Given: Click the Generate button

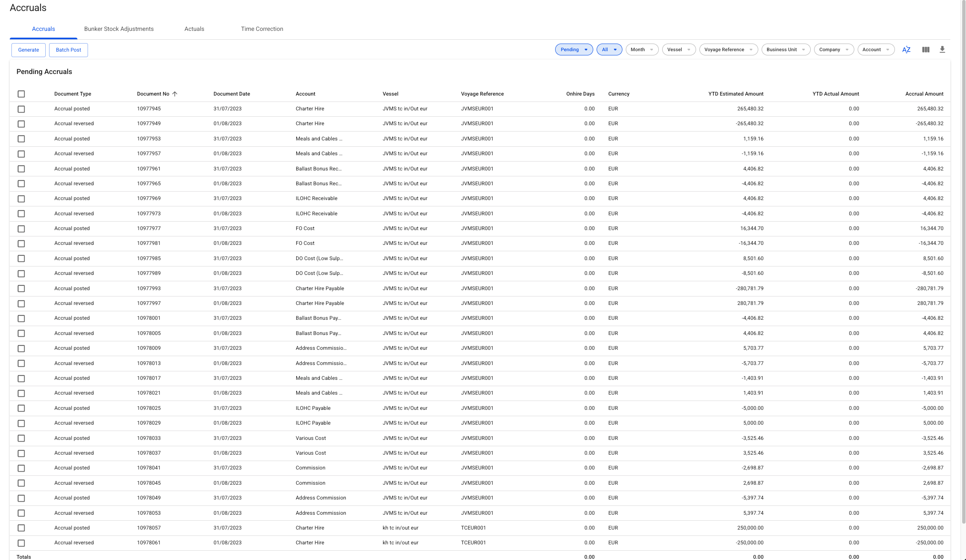Looking at the screenshot, I should pos(28,50).
